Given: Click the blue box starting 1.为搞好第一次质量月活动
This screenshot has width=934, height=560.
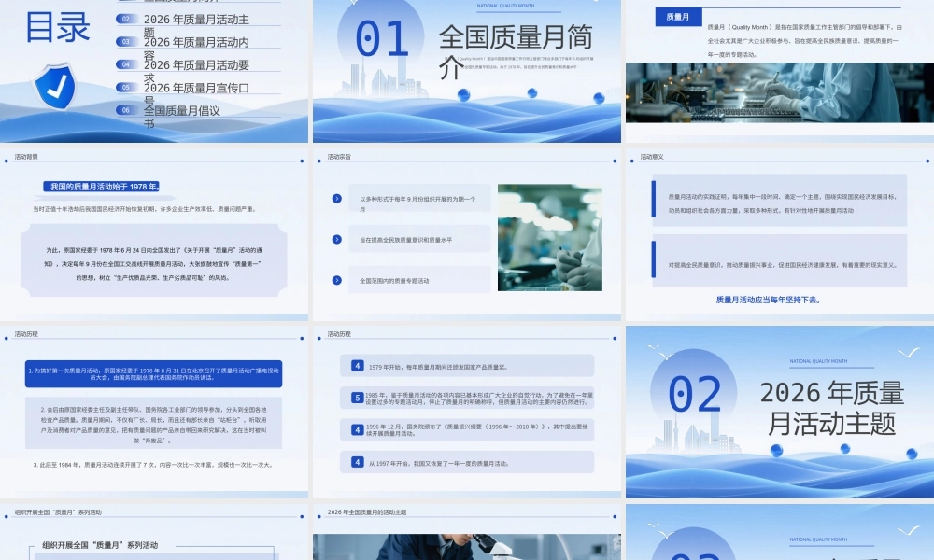Looking at the screenshot, I should (154, 373).
